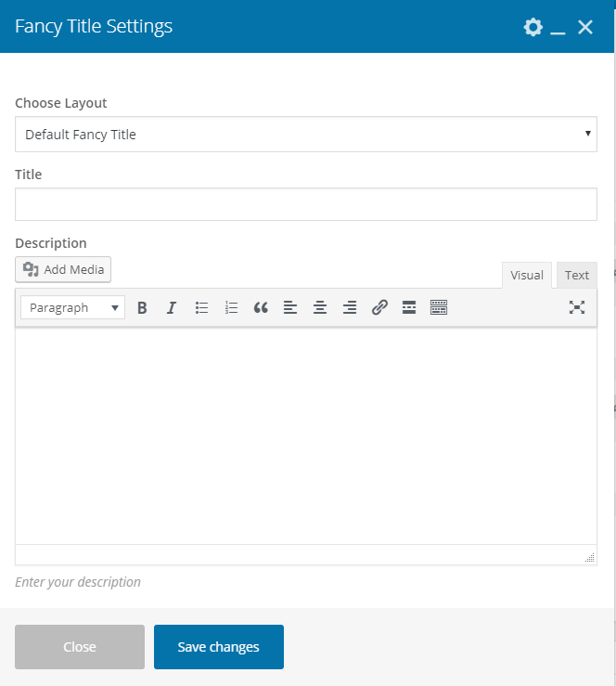616x686 pixels.
Task: Insert a Read More tag
Action: [x=409, y=308]
